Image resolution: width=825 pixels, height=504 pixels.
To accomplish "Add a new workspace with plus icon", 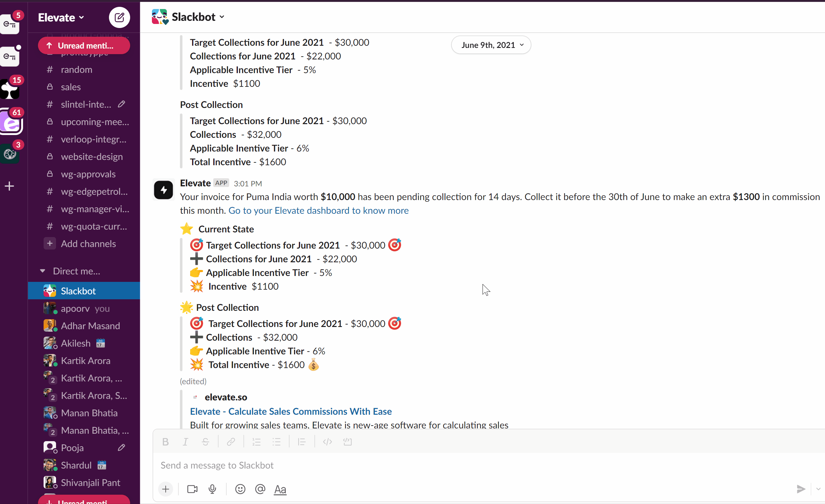I will pyautogui.click(x=9, y=186).
